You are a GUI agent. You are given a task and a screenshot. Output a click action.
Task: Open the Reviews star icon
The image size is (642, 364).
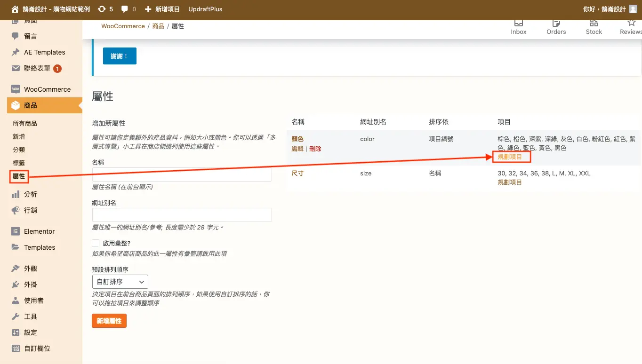pos(632,23)
